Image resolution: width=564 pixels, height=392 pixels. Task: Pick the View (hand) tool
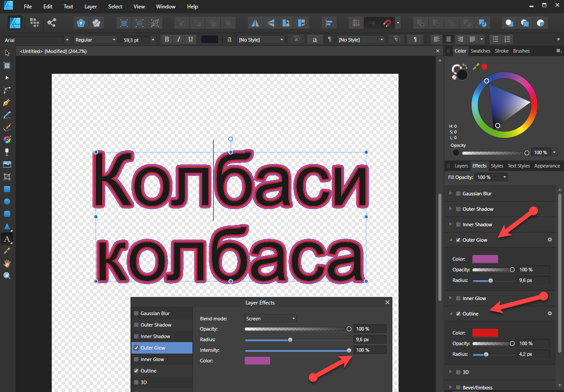point(7,263)
